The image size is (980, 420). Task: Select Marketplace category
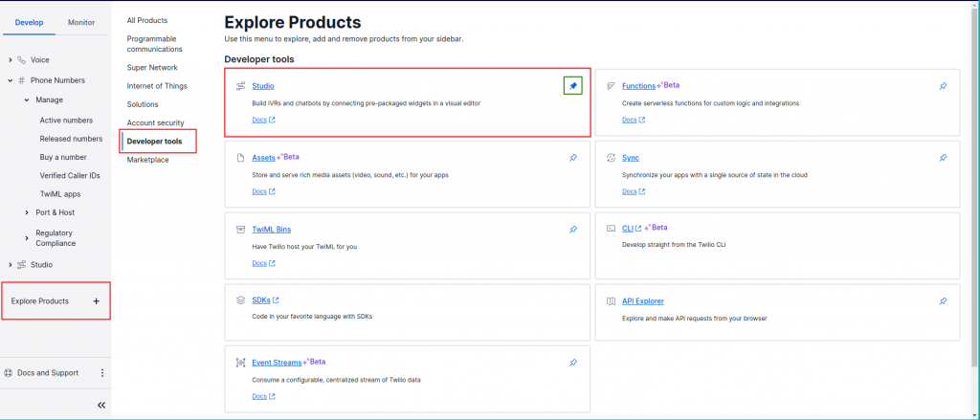[x=147, y=160]
